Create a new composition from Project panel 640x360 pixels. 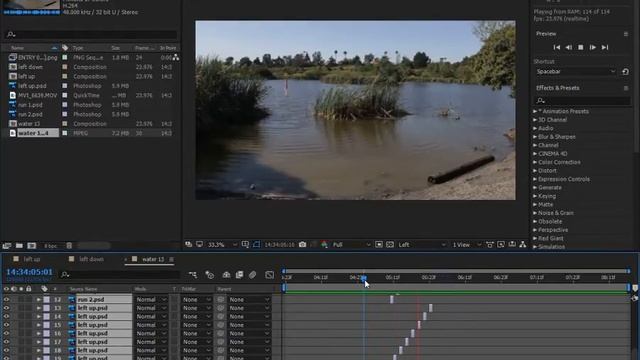[31, 246]
